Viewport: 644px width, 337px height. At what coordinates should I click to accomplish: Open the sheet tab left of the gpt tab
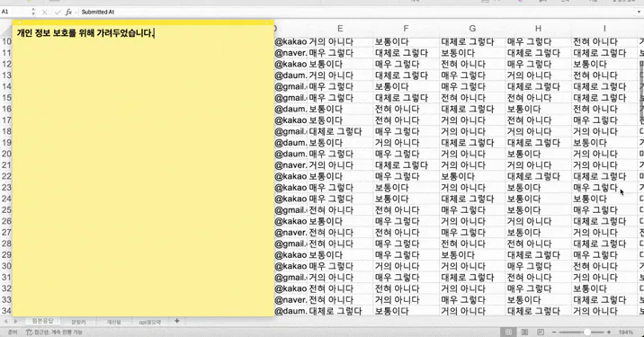pos(113,323)
